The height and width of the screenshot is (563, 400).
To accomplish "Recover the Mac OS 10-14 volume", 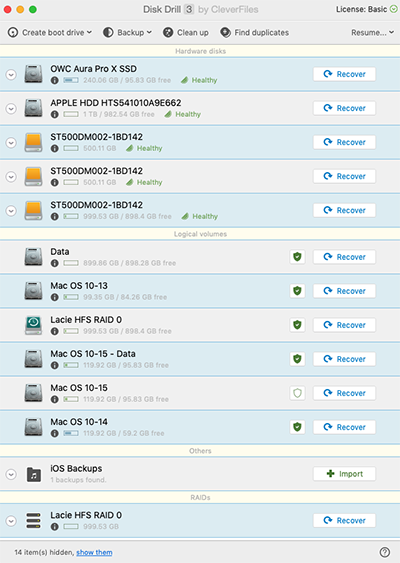I will click(344, 427).
